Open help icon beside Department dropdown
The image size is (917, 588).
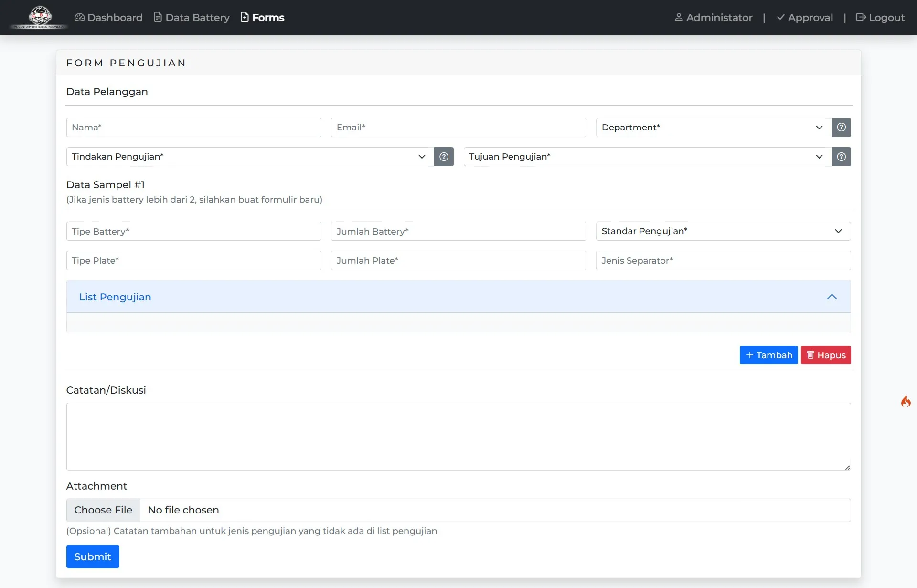click(841, 128)
